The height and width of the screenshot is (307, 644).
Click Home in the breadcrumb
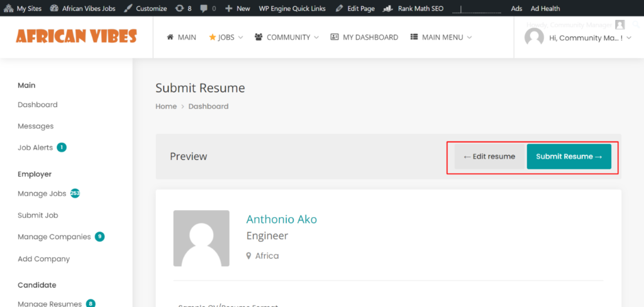[166, 106]
